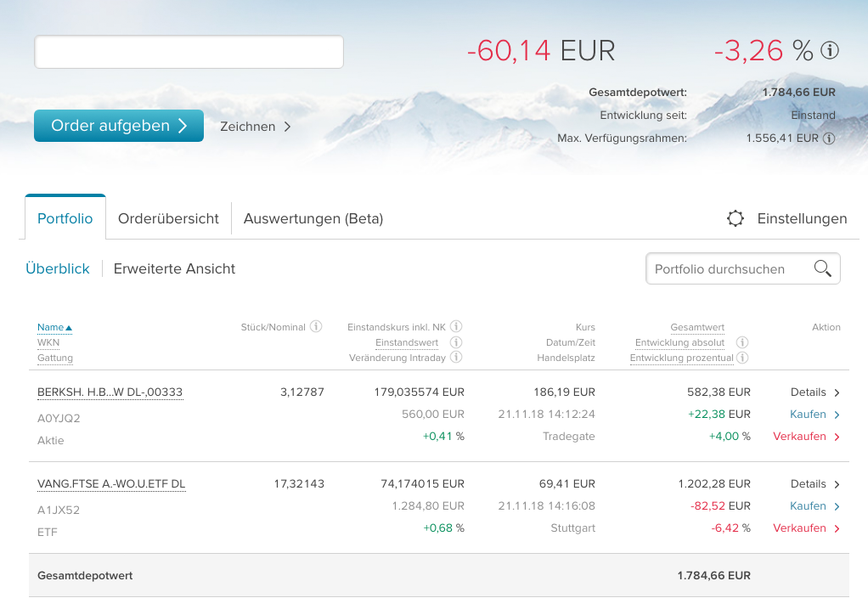Screen dimensions: 868x615
Task: Click info icon beside Stück/Nominal header
Action: [316, 326]
